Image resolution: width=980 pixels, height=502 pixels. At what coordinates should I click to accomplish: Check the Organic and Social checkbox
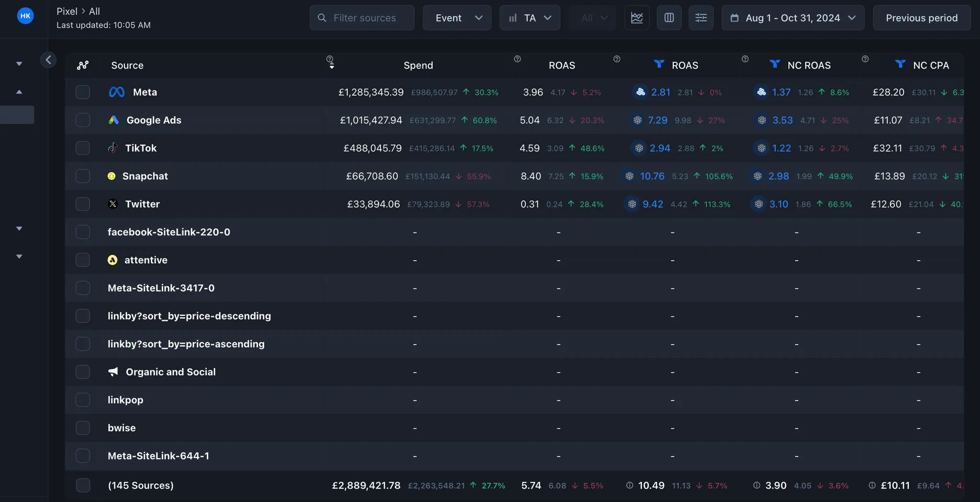pos(83,372)
